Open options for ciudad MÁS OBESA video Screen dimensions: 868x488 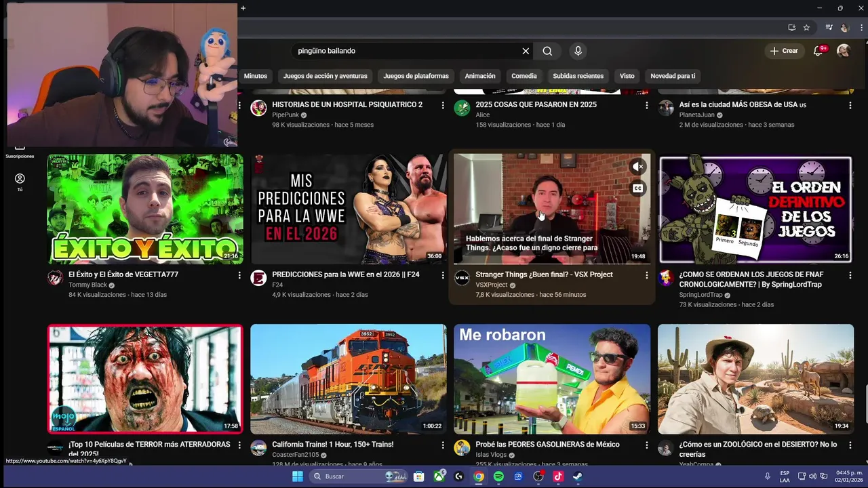click(x=850, y=105)
